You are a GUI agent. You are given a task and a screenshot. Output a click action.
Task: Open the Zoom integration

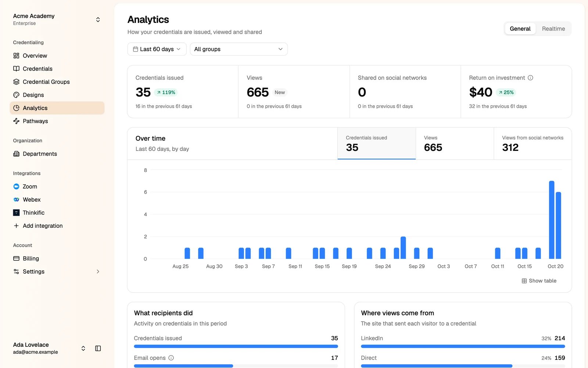tap(57, 187)
